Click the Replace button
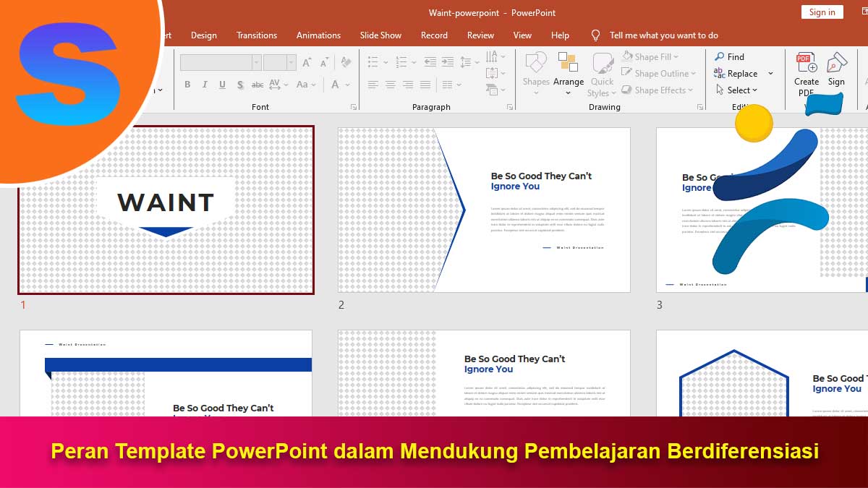This screenshot has width=868, height=488. [x=736, y=73]
